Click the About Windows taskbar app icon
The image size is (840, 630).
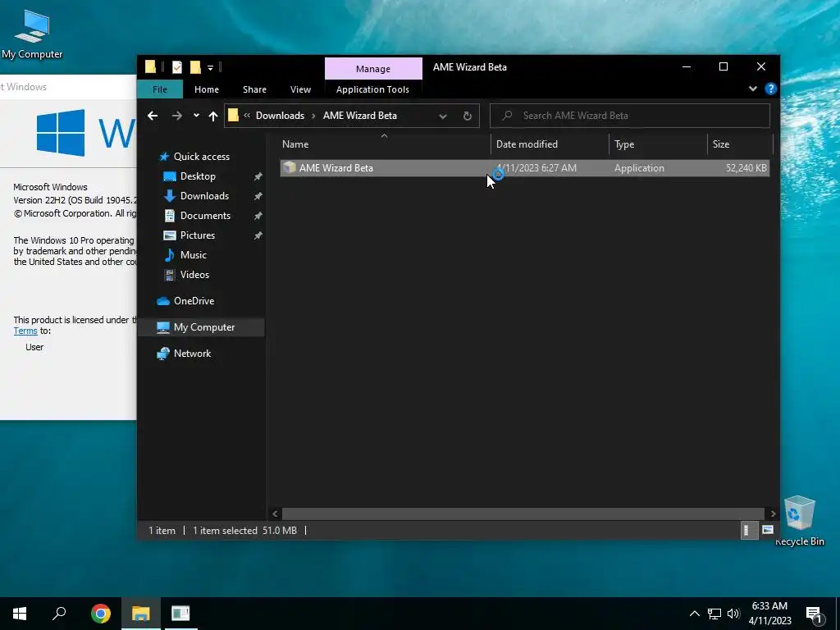(180, 614)
